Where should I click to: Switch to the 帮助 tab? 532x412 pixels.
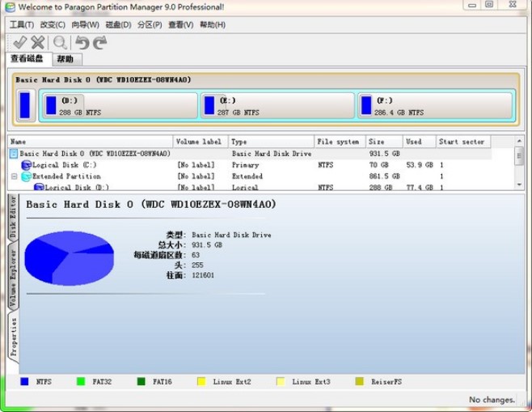tap(67, 59)
